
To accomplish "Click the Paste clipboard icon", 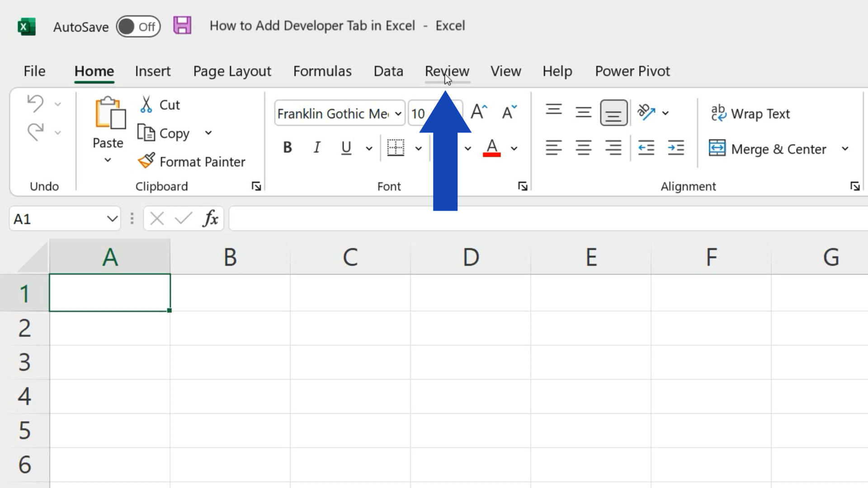I will [110, 113].
